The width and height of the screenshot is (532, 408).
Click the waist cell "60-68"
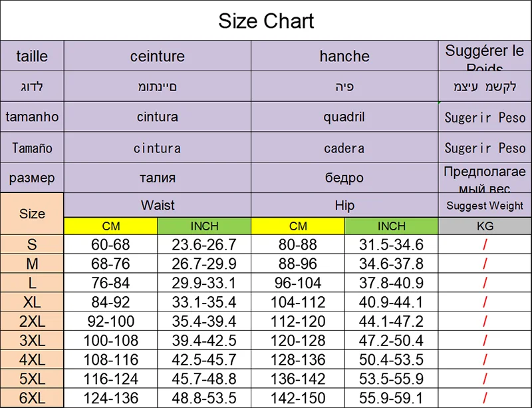click(110, 244)
